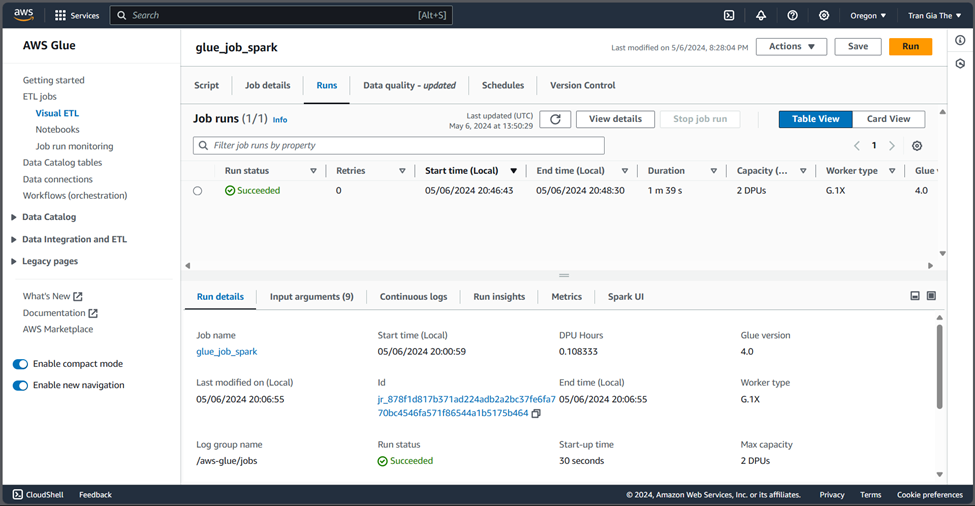This screenshot has height=506, width=975.
Task: Open the Script tab
Action: [x=206, y=85]
